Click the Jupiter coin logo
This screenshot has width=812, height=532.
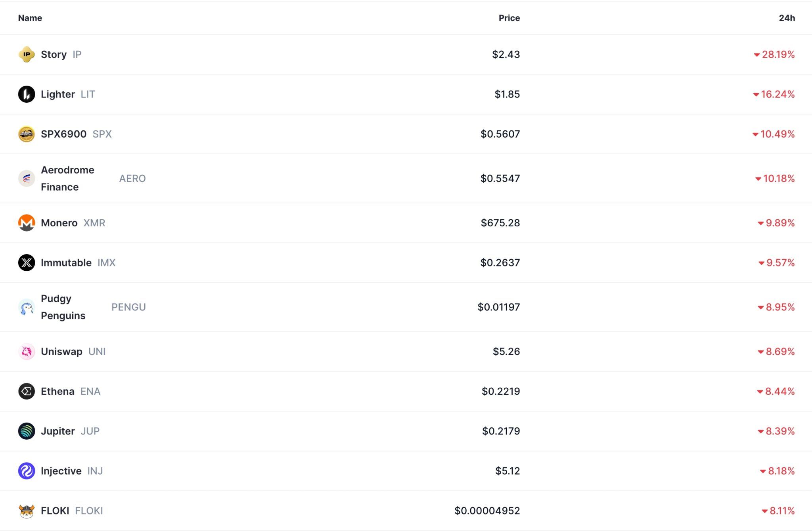pyautogui.click(x=27, y=431)
